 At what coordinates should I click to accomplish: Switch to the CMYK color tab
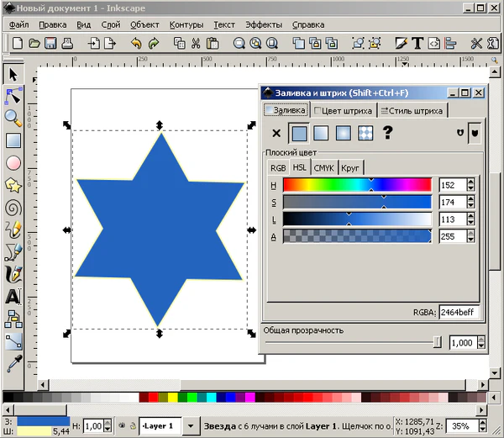[324, 167]
